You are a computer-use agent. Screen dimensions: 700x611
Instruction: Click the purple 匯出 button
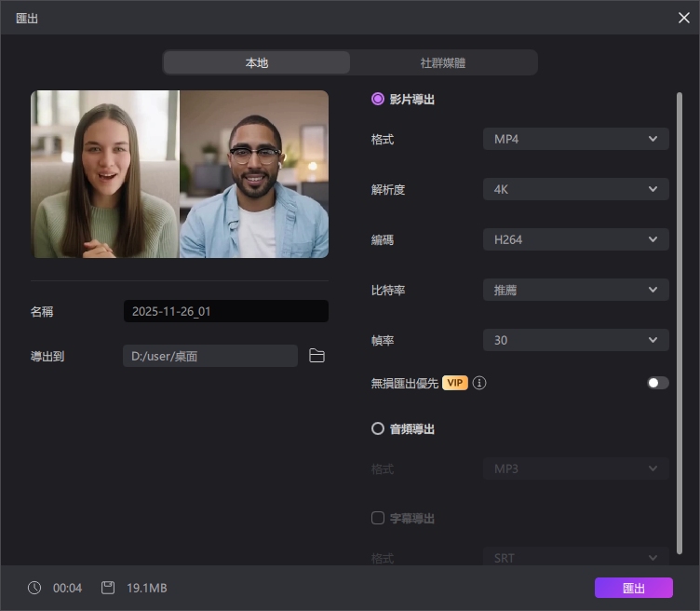[633, 588]
